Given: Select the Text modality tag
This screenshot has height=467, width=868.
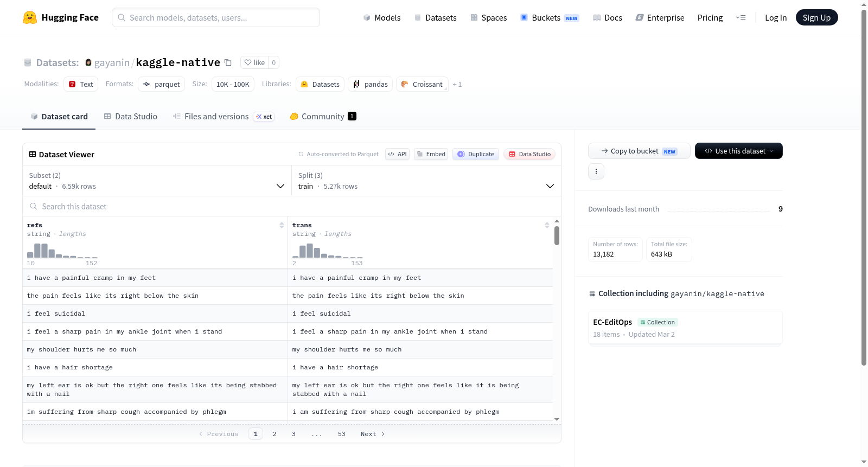Looking at the screenshot, I should [81, 84].
